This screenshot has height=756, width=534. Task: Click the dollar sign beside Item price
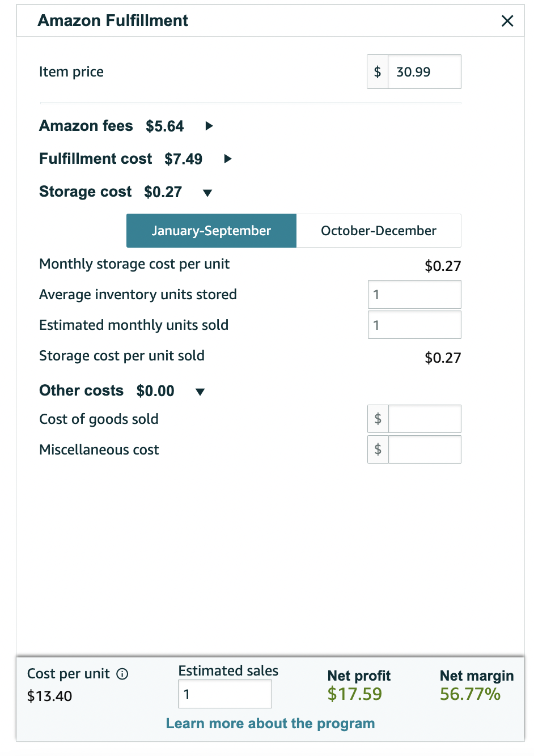tap(378, 72)
